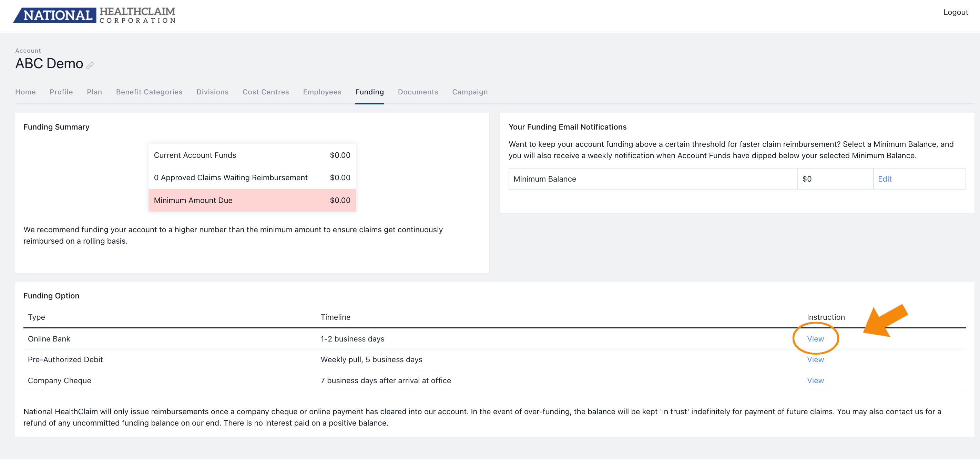Click the Current Account Funds row
This screenshot has height=459, width=980.
click(252, 155)
